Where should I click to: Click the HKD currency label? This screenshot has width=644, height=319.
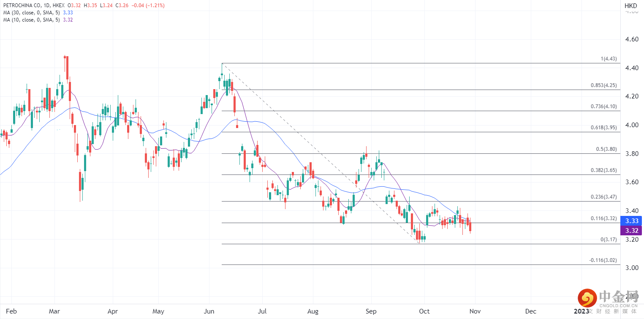tap(630, 5)
